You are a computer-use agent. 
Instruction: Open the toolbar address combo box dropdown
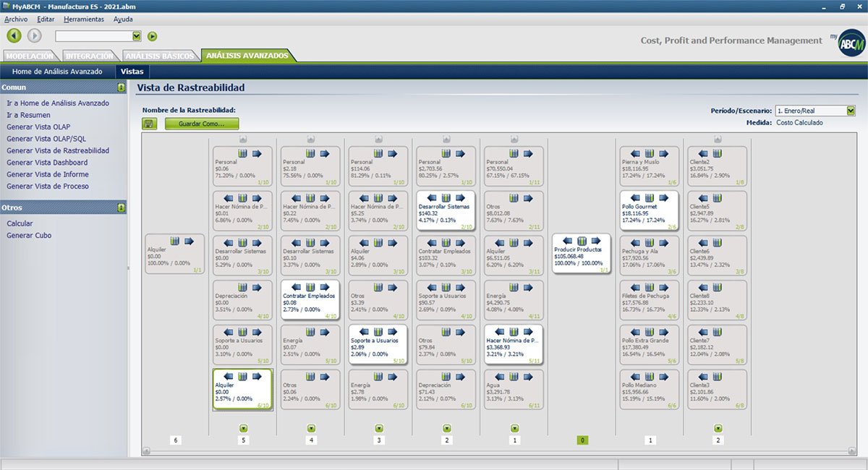(137, 36)
